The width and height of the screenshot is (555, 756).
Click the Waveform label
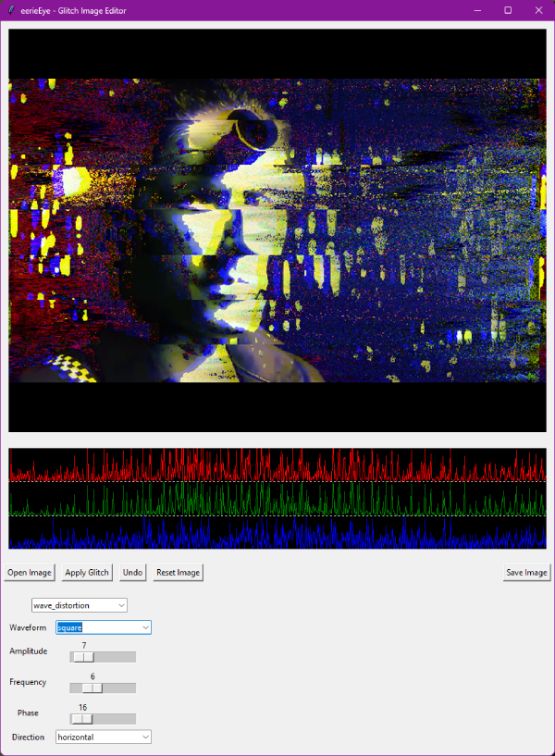[28, 627]
